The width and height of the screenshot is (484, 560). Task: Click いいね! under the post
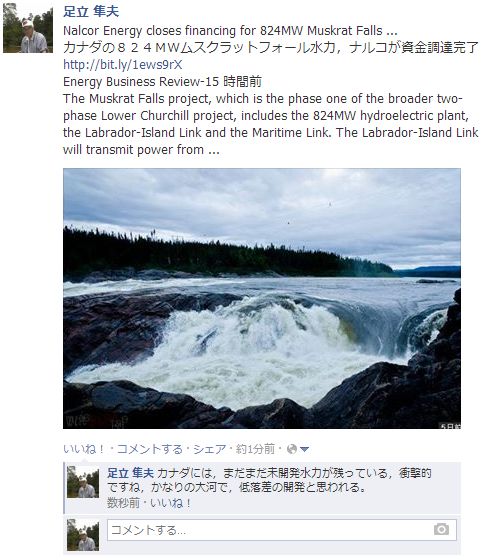point(84,449)
